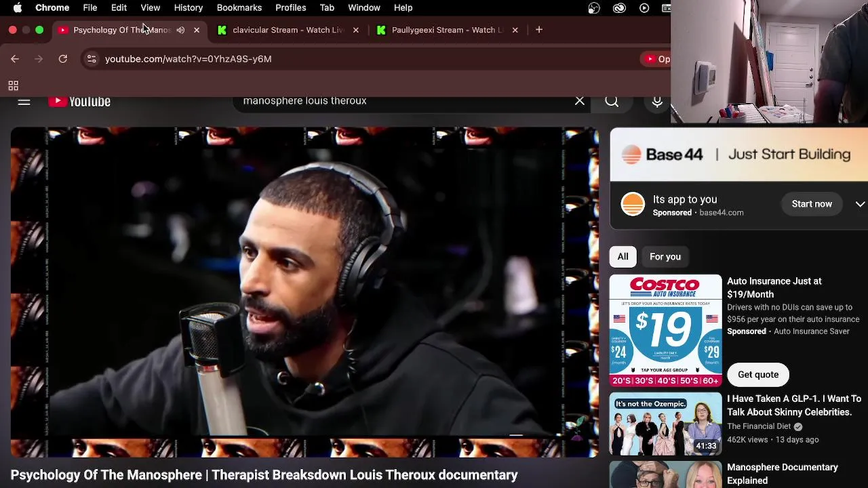
Task: Select the For you filter chip
Action: click(665, 257)
